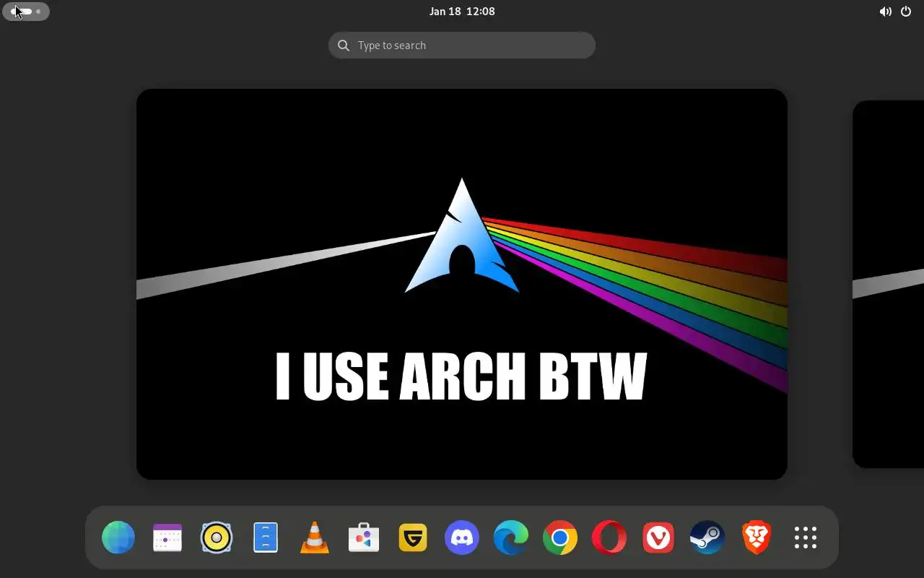Launch Steam from the dock
924x578 pixels.
707,538
